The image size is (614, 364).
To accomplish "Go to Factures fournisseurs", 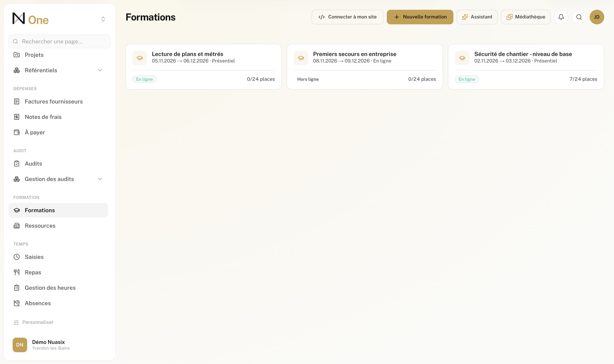I will pyautogui.click(x=58, y=101).
